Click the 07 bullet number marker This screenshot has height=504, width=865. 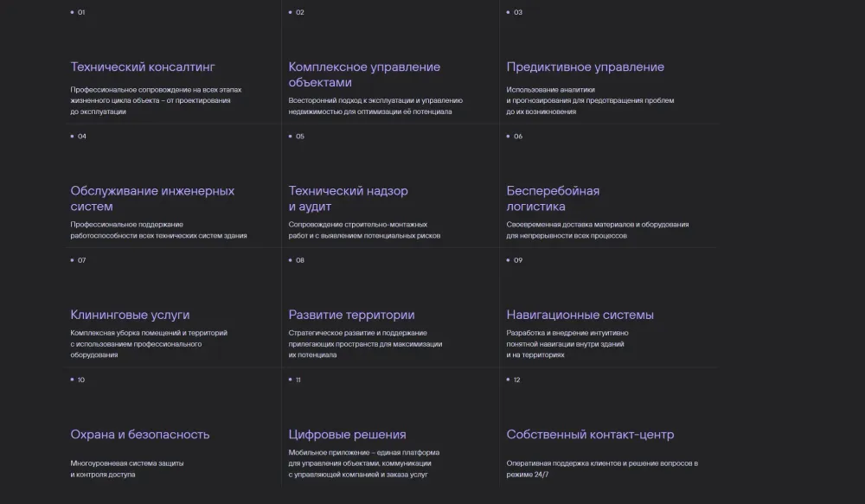pyautogui.click(x=81, y=260)
